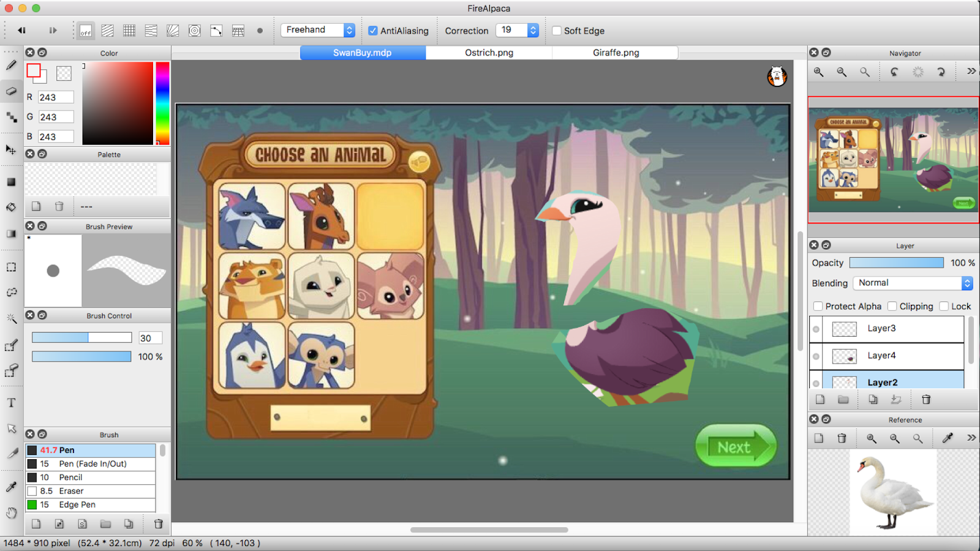The height and width of the screenshot is (551, 980).
Task: Switch to the SwanBuy.mdp tab
Action: click(363, 53)
